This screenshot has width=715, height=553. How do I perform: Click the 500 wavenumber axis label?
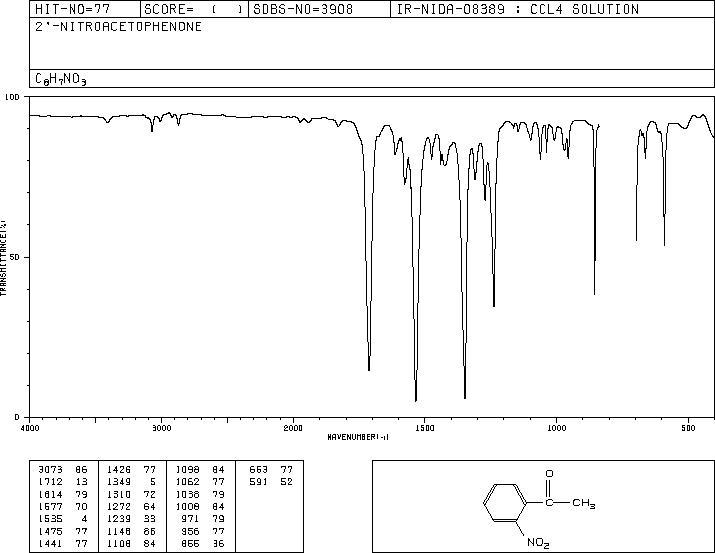click(x=688, y=428)
